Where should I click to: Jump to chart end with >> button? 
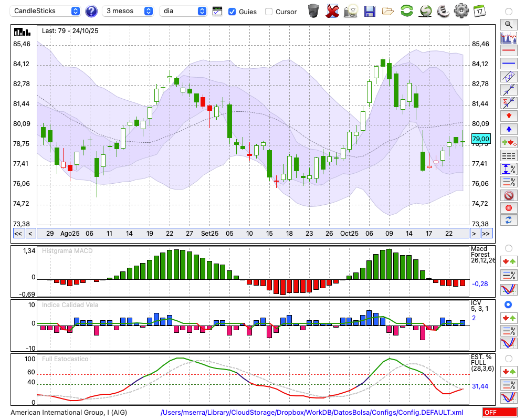pos(486,234)
